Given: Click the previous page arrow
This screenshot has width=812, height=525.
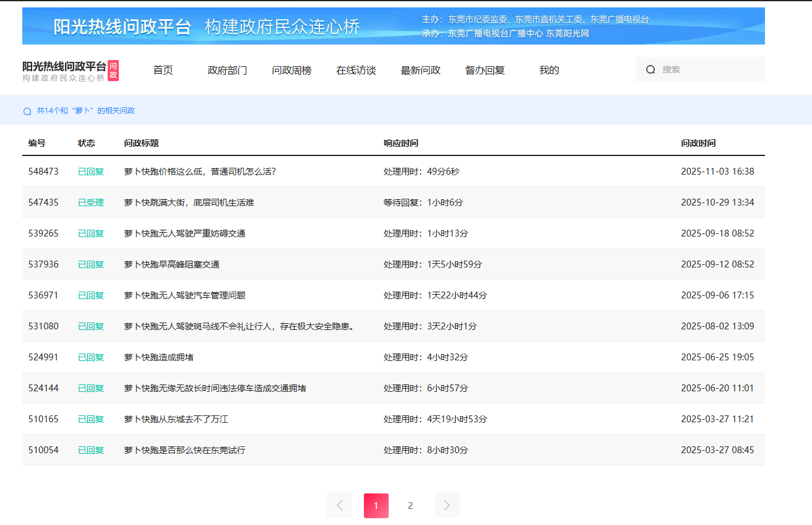Looking at the screenshot, I should (x=339, y=505).
